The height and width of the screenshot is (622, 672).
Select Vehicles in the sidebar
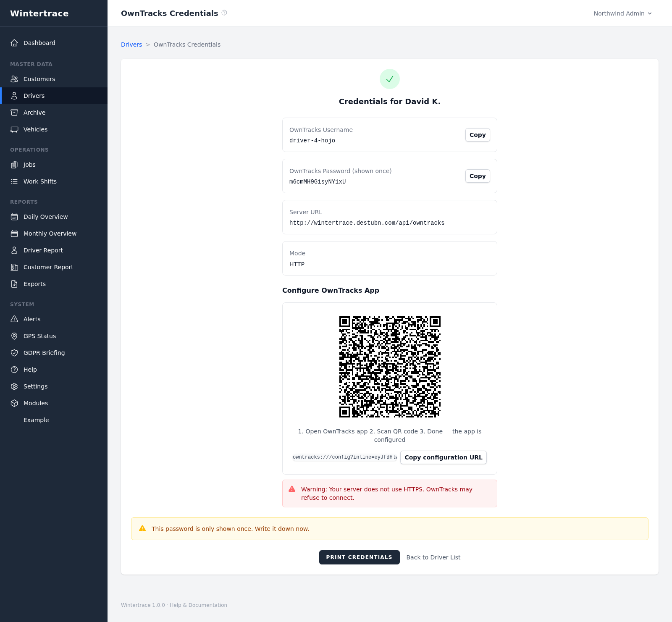point(54,129)
